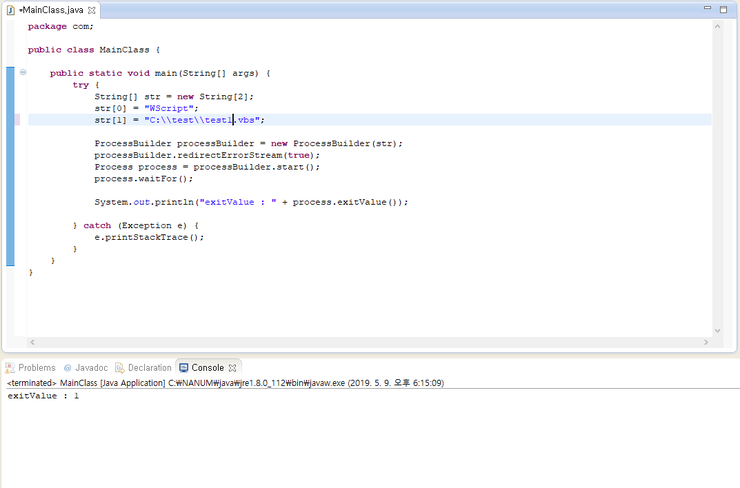Click the horizontal scrollbar's left arrow

[x=33, y=343]
